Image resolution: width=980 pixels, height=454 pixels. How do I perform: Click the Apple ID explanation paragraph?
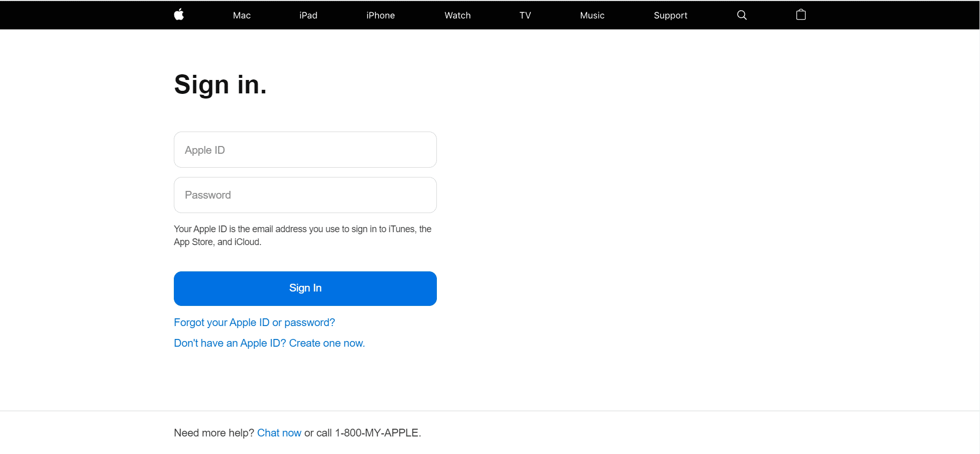click(x=302, y=235)
